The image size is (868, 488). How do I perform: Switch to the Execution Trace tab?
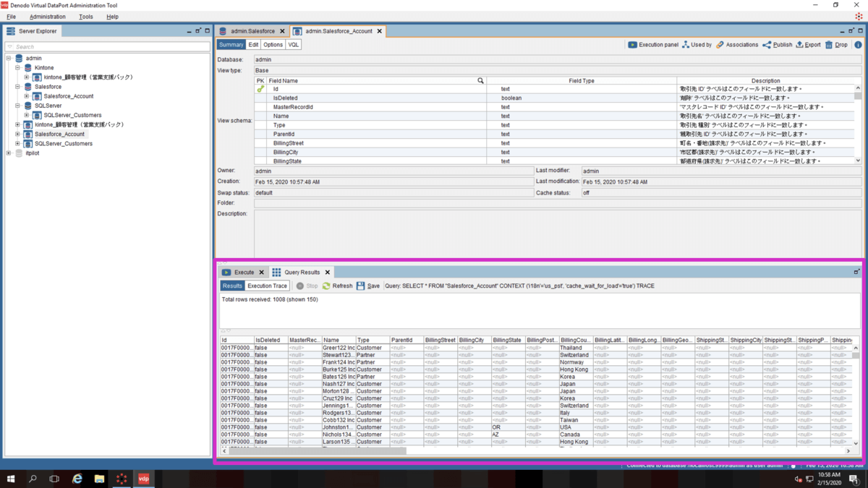click(x=267, y=286)
